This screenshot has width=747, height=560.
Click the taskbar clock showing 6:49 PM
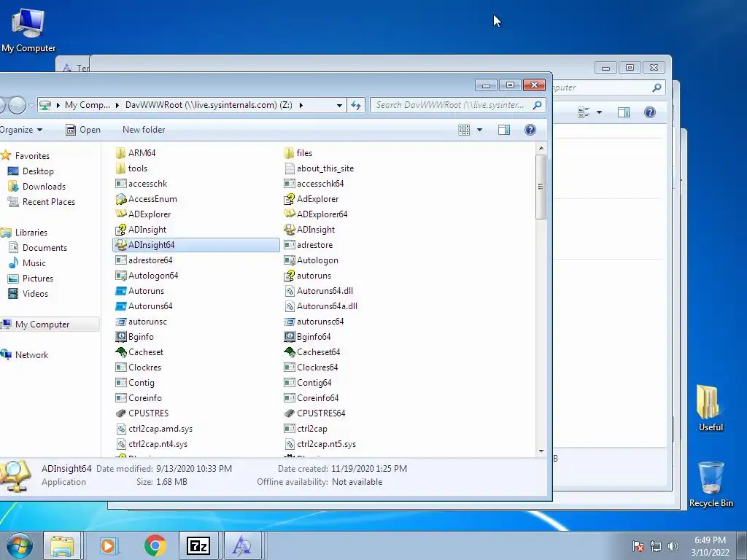[710, 546]
